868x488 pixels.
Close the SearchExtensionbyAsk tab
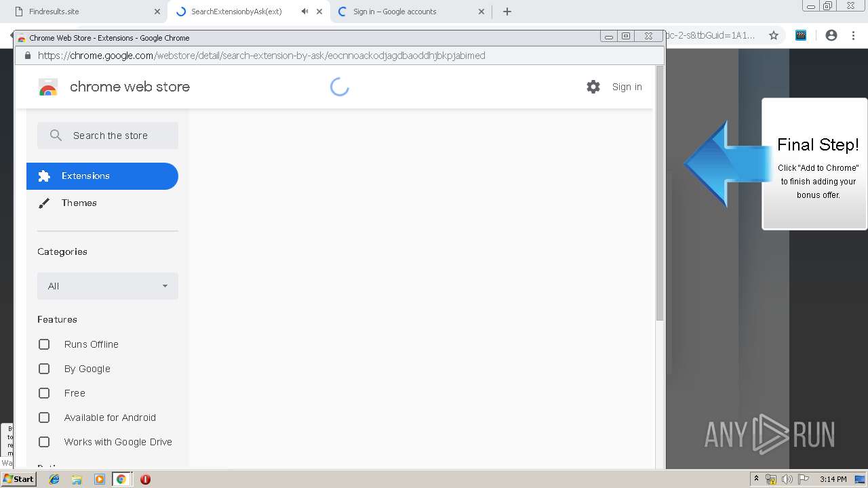coord(319,12)
